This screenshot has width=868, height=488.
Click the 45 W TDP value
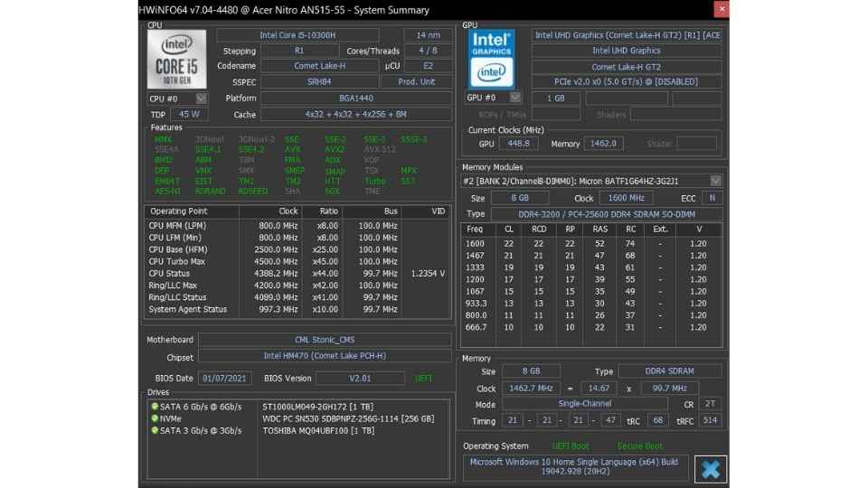point(189,114)
